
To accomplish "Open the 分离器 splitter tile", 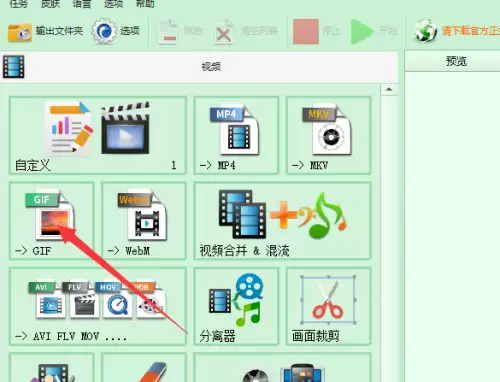I will pyautogui.click(x=236, y=306).
